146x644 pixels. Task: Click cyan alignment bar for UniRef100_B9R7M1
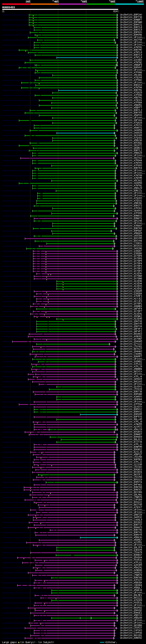(88, 90)
